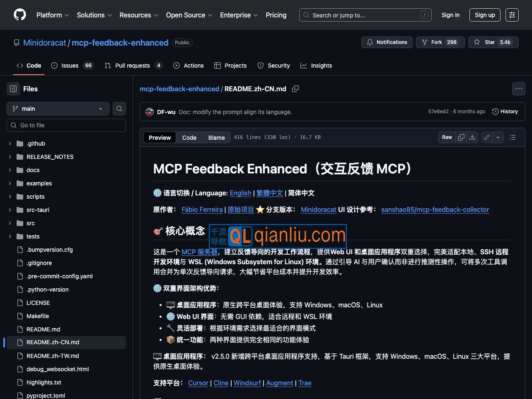Open the edit dropdown arrow

tap(498, 137)
